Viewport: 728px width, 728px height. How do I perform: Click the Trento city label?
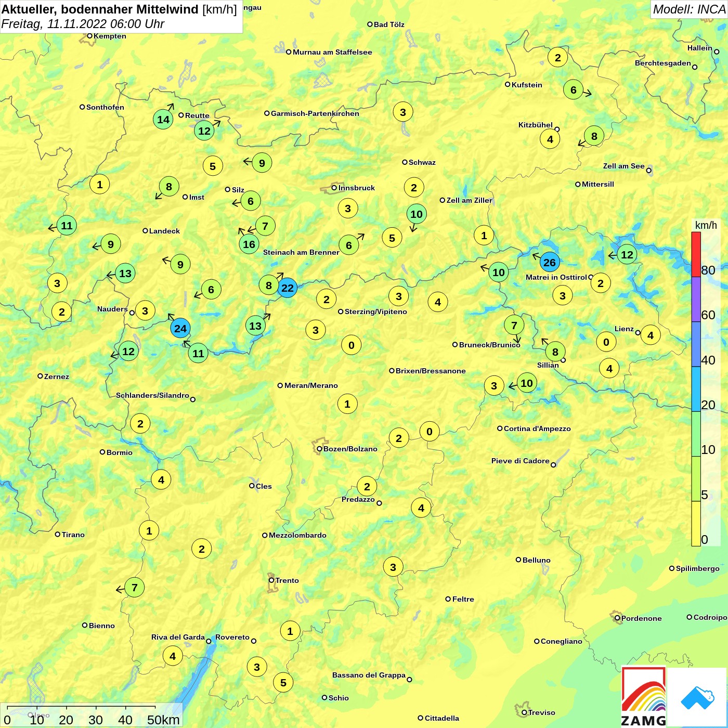point(287,580)
